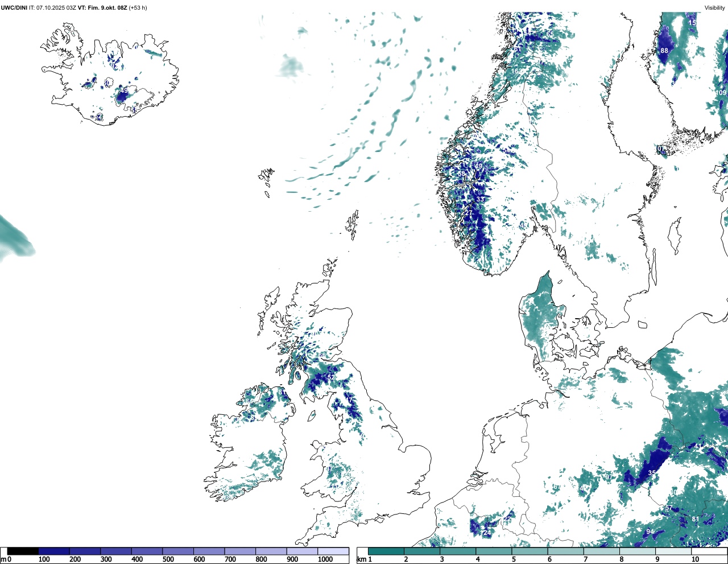728x564 pixels.
Task: Pick the 3–4 km legend color
Action: [x=458, y=551]
